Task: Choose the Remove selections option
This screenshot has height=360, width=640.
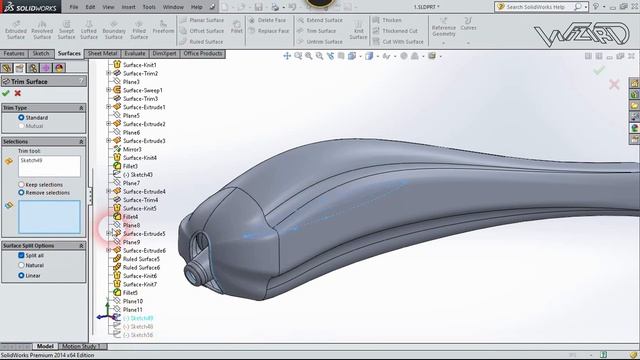Action: pyautogui.click(x=21, y=193)
